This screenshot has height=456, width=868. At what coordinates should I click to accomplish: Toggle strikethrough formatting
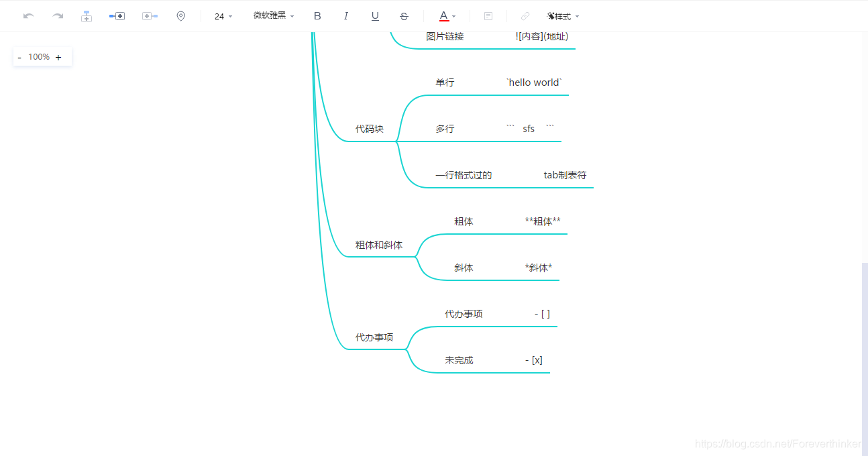pos(404,16)
